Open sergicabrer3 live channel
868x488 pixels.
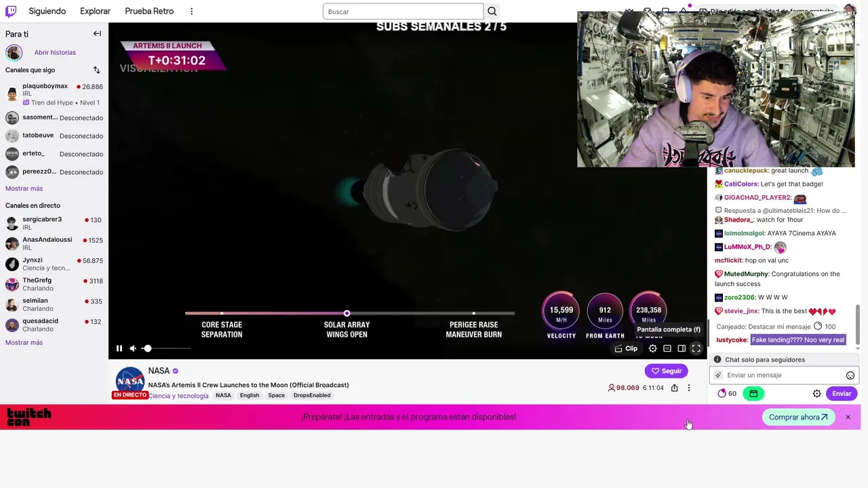point(54,223)
